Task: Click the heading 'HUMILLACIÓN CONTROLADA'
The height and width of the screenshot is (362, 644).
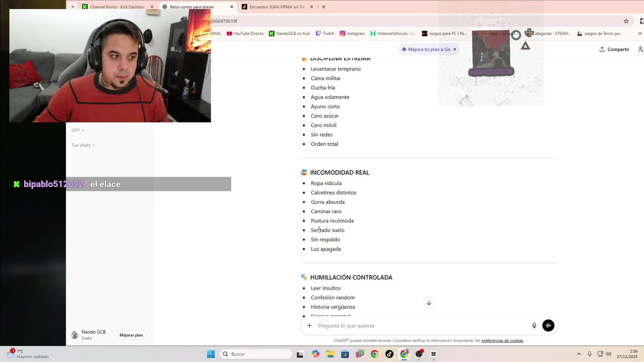Action: 351,278
